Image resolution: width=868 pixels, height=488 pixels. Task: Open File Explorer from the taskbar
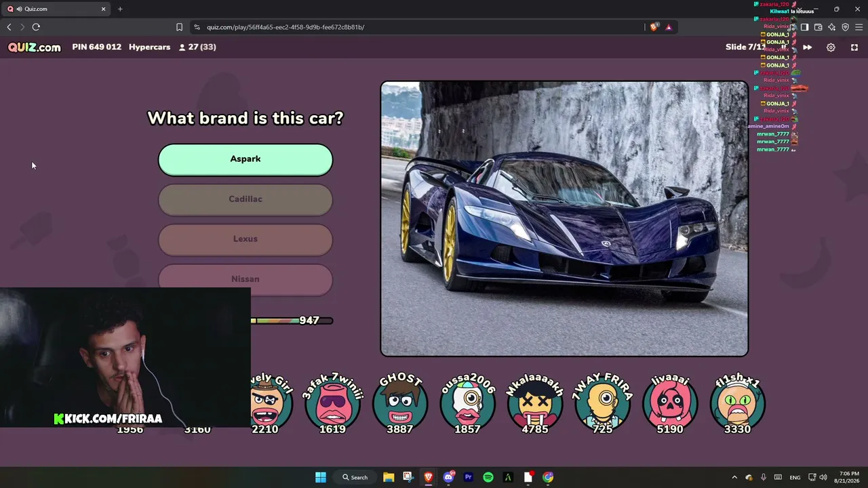[x=389, y=477]
